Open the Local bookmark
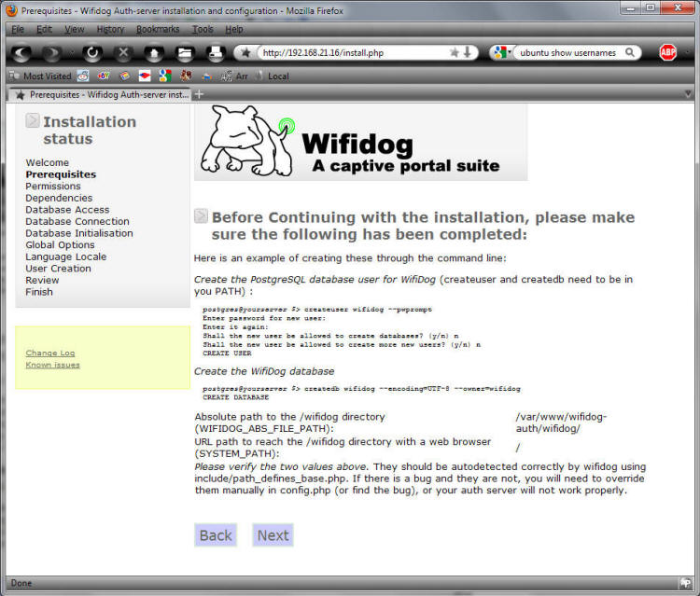The width and height of the screenshot is (700, 596). tap(273, 76)
